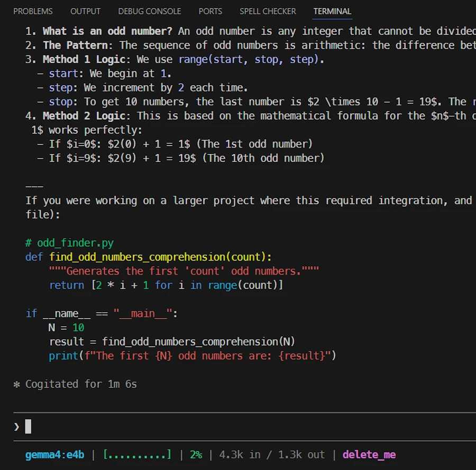
Task: Click the 2% context indicator
Action: [x=196, y=455]
